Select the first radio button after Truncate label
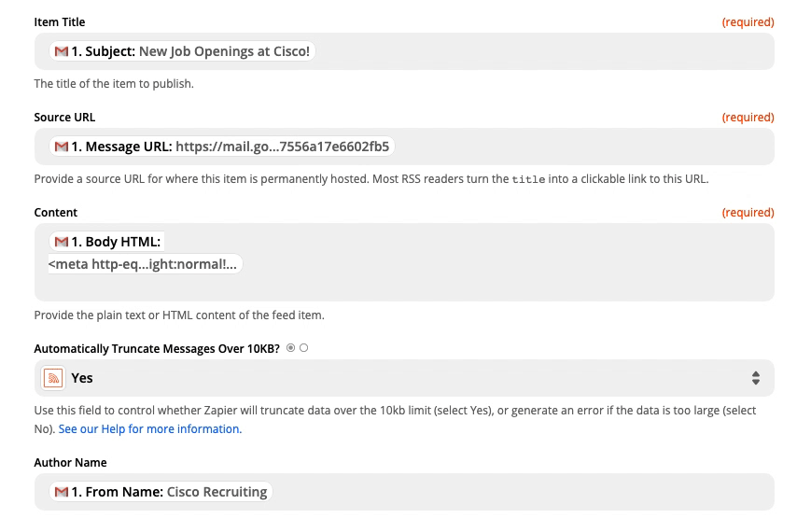The width and height of the screenshot is (797, 532). click(x=291, y=348)
